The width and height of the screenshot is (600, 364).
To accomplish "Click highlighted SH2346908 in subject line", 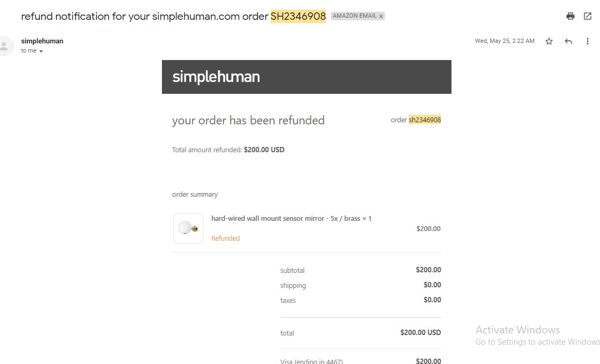I will click(x=298, y=16).
